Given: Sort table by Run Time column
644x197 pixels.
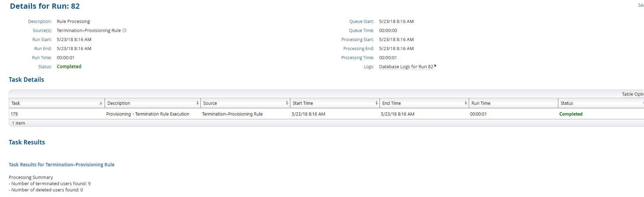Looking at the screenshot, I should click(x=481, y=103).
